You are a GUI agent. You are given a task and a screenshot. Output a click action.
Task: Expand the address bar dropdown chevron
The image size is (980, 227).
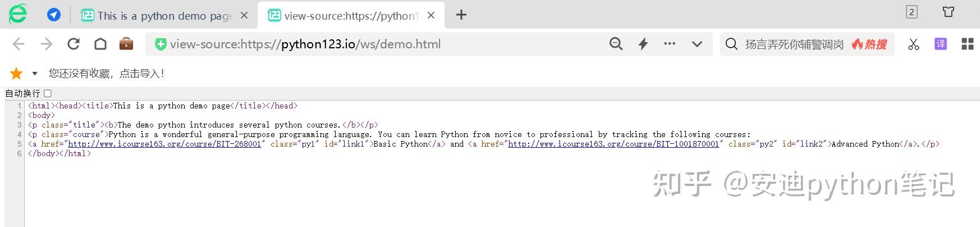[x=697, y=44]
